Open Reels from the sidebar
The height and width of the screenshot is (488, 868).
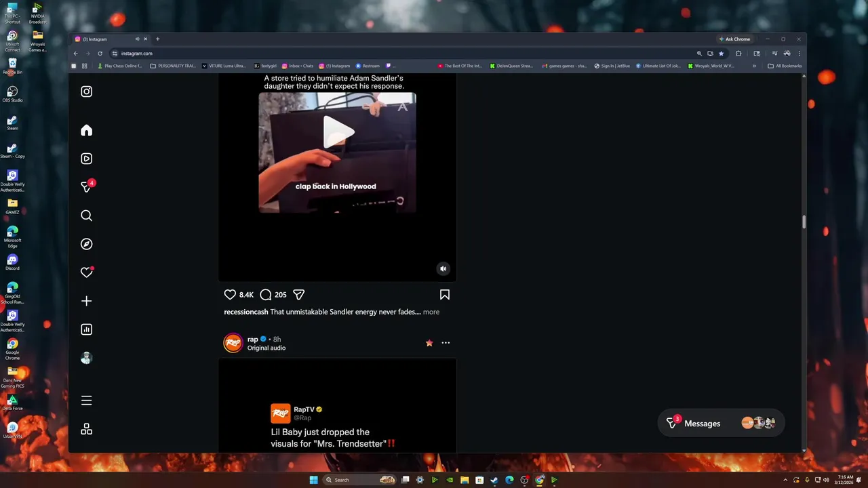[87, 159]
